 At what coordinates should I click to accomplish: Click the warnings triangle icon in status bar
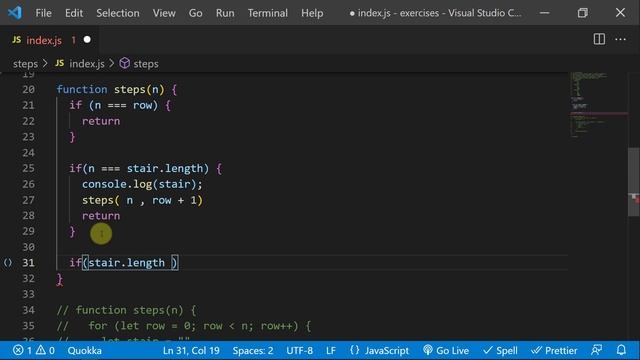point(41,350)
